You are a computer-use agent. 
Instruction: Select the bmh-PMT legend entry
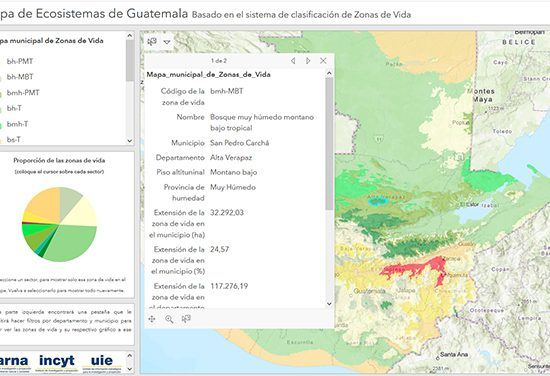23,93
